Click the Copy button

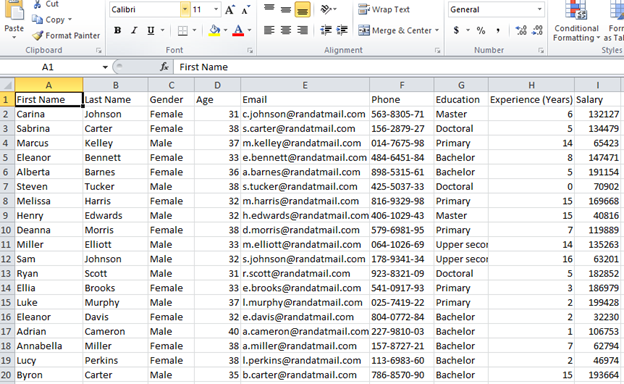pos(48,19)
